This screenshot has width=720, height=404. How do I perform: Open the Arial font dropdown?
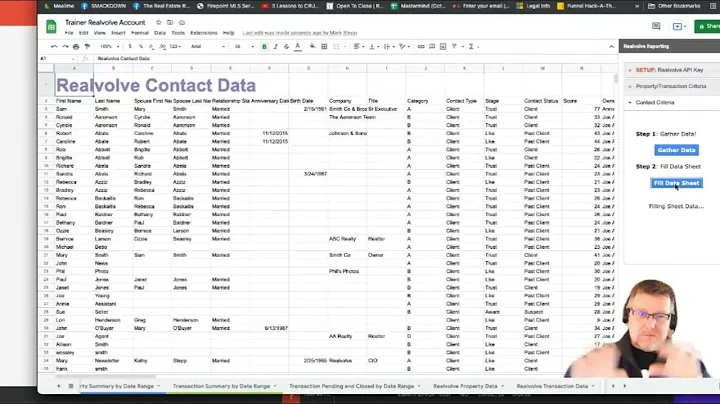coord(208,46)
